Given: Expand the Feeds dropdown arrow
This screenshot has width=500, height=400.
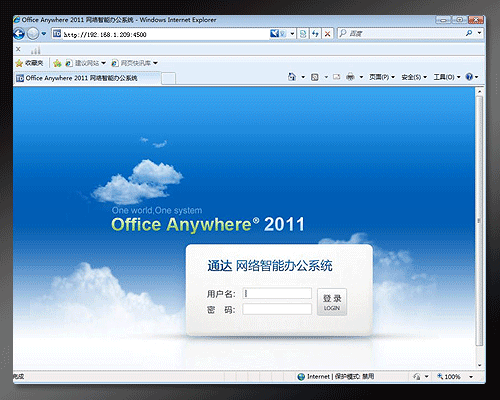Looking at the screenshot, I should click(326, 77).
